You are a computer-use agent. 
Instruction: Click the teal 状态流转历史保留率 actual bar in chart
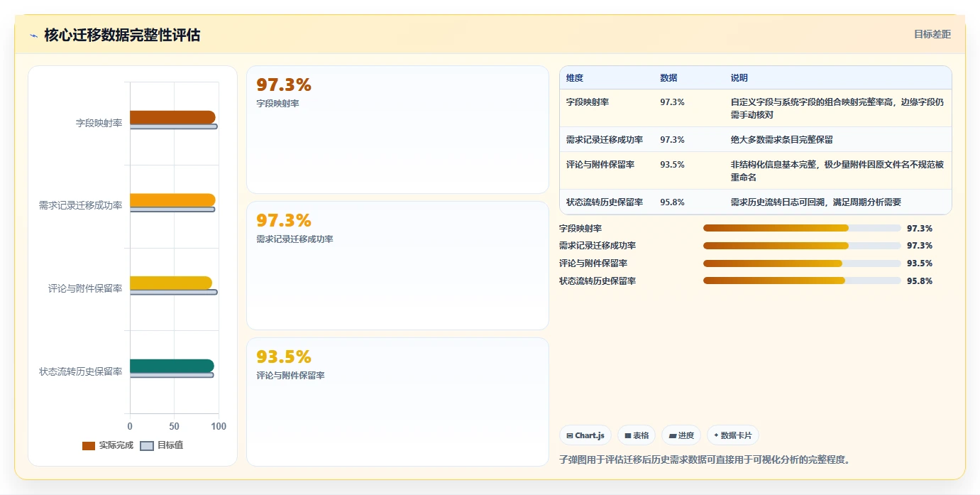pos(172,366)
